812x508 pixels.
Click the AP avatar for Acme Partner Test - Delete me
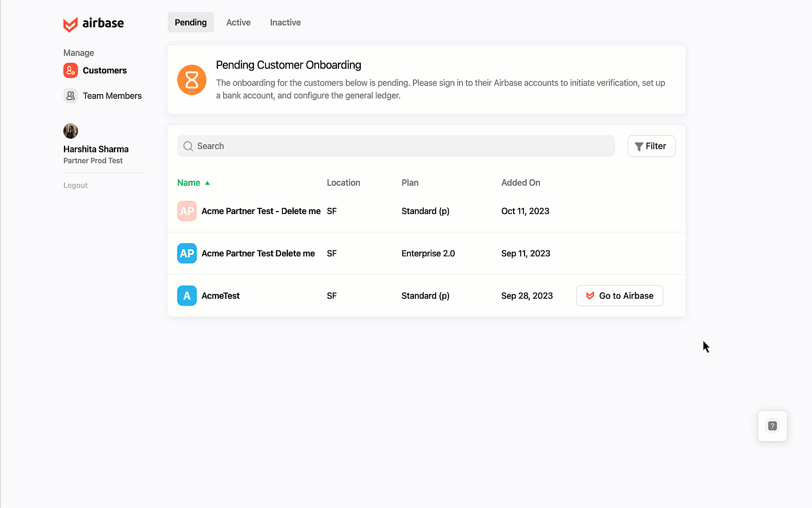coord(187,211)
